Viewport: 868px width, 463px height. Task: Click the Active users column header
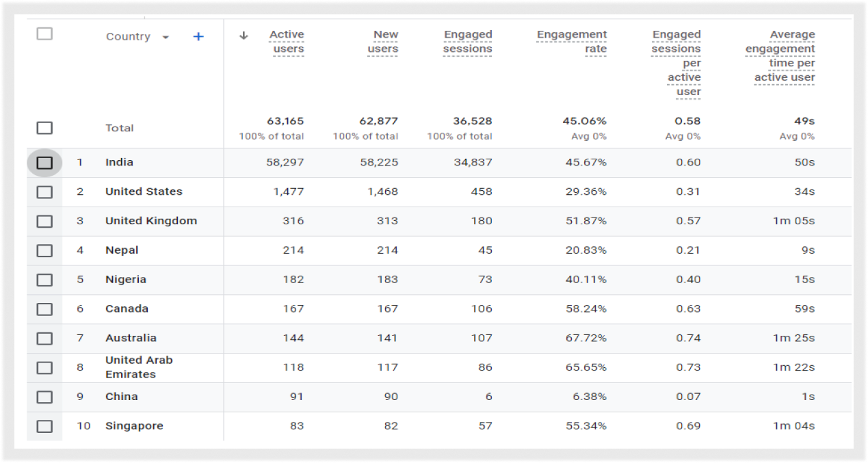point(287,42)
